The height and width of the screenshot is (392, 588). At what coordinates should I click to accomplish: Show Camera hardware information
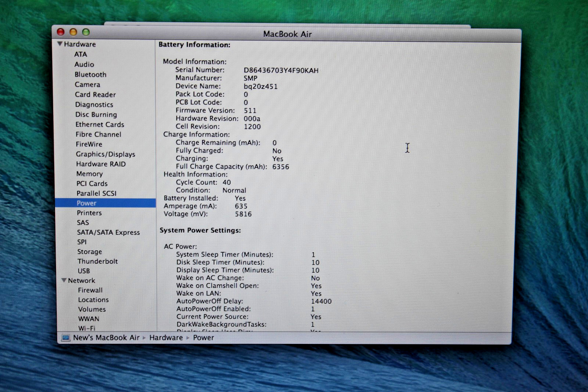pyautogui.click(x=87, y=84)
